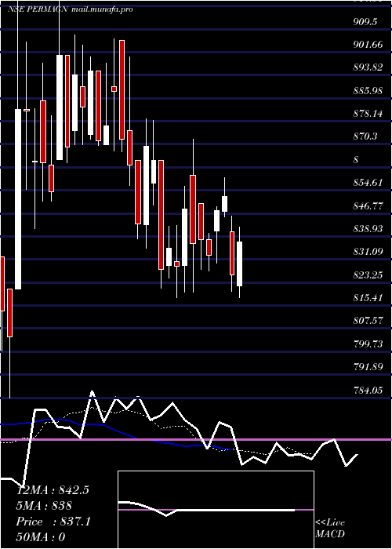The image size is (392, 549).
Task: Click the 854.61 price axis label
Action: [368, 183]
